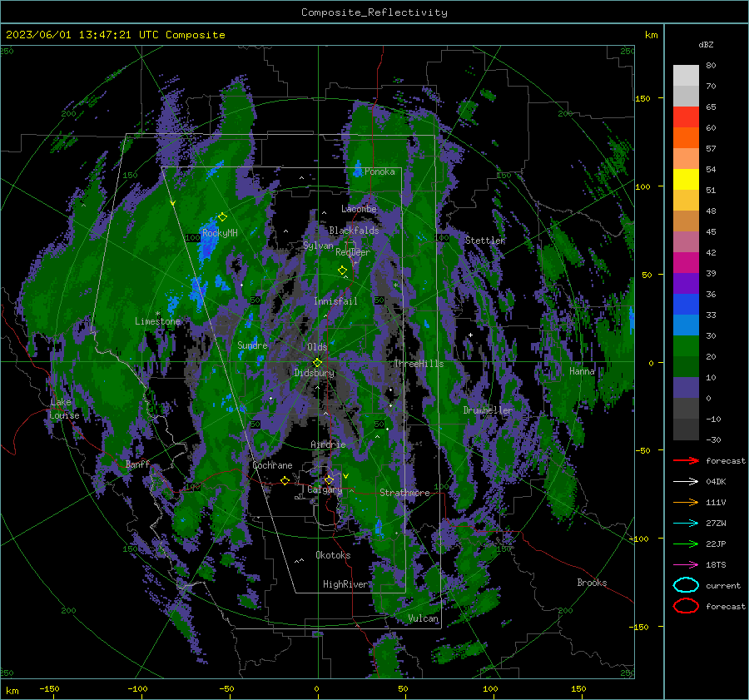749x700 pixels.
Task: Click the purple 39-36 dBZ swatch
Action: coord(686,283)
